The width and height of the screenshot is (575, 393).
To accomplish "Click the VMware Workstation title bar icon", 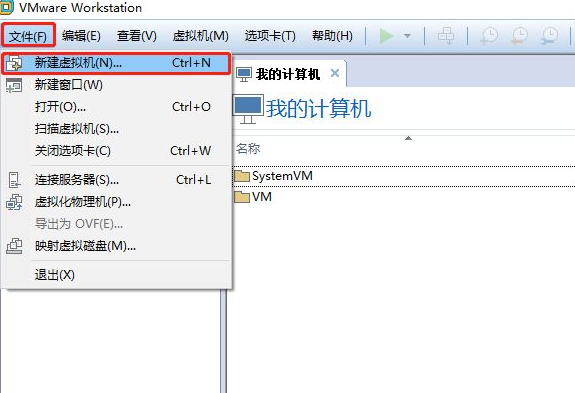I will 7,7.
